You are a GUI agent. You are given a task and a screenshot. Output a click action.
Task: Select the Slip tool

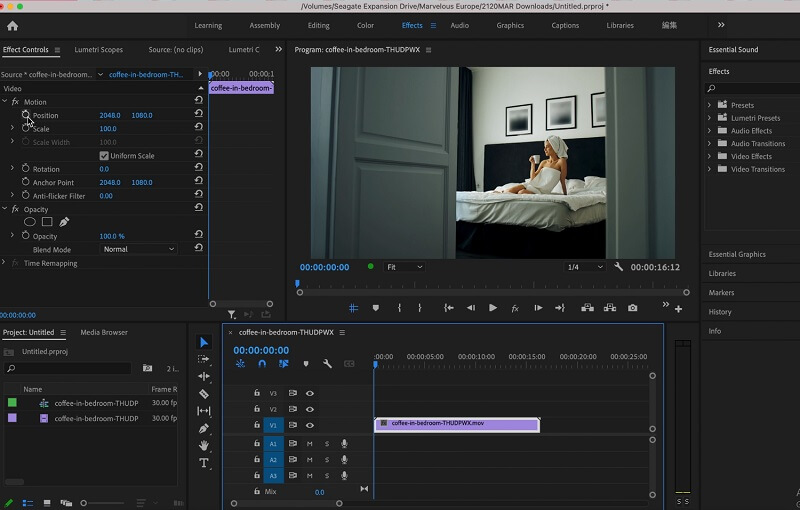204,411
